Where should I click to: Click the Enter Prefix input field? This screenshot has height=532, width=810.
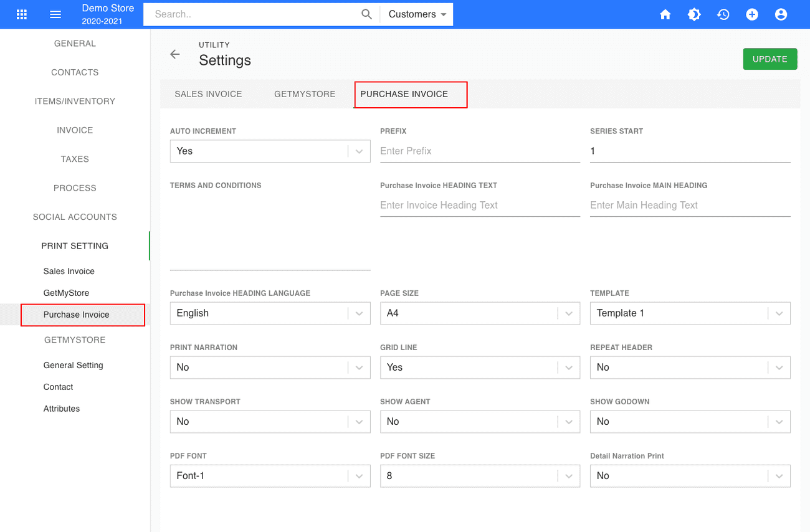coord(480,151)
